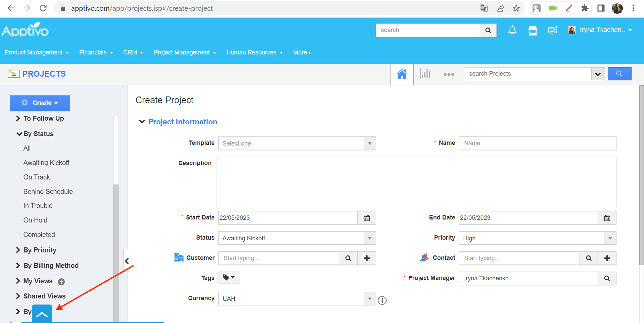Open the Tags dropdown button
The height and width of the screenshot is (323, 644).
229,278
